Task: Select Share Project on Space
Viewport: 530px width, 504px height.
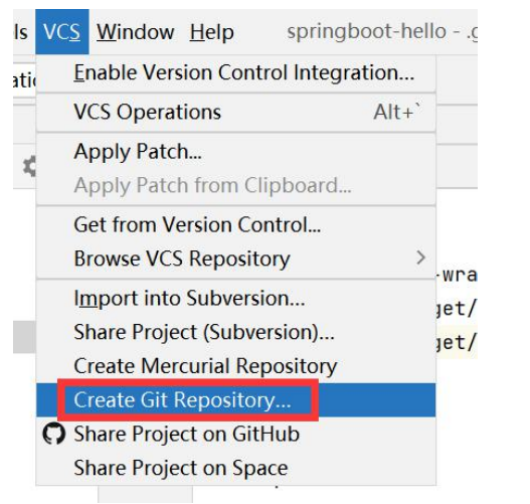Action: coord(236,468)
